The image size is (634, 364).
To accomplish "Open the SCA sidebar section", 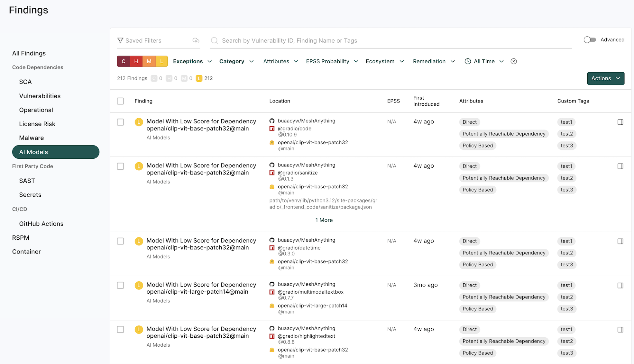I will pyautogui.click(x=25, y=82).
